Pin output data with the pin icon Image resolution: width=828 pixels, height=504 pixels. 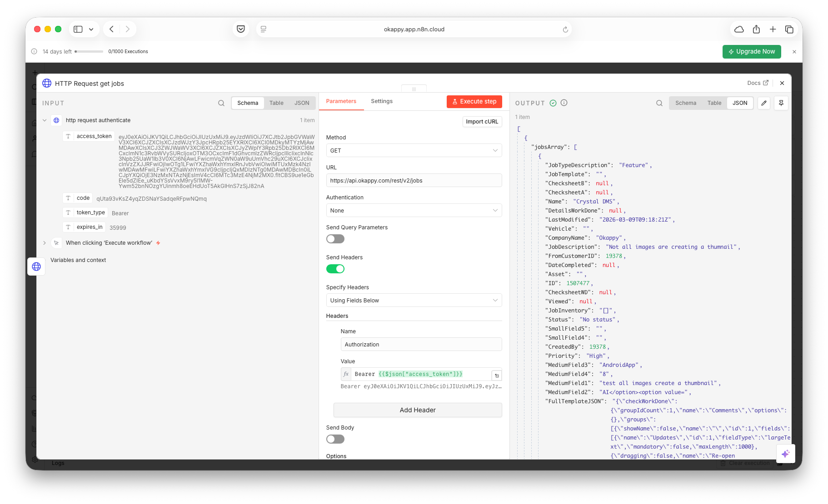[781, 103]
